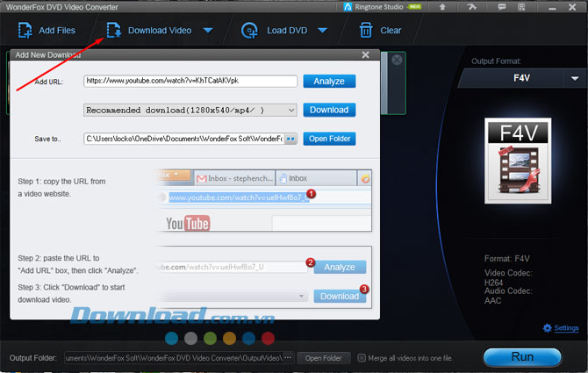Minimize the WonderFox window
This screenshot has width=588, height=373.
(552, 7)
